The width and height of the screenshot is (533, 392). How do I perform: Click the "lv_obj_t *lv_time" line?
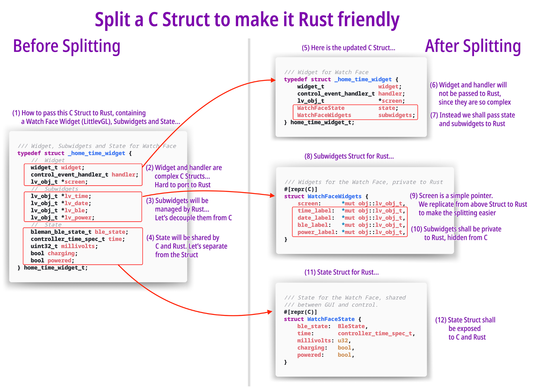point(61,196)
